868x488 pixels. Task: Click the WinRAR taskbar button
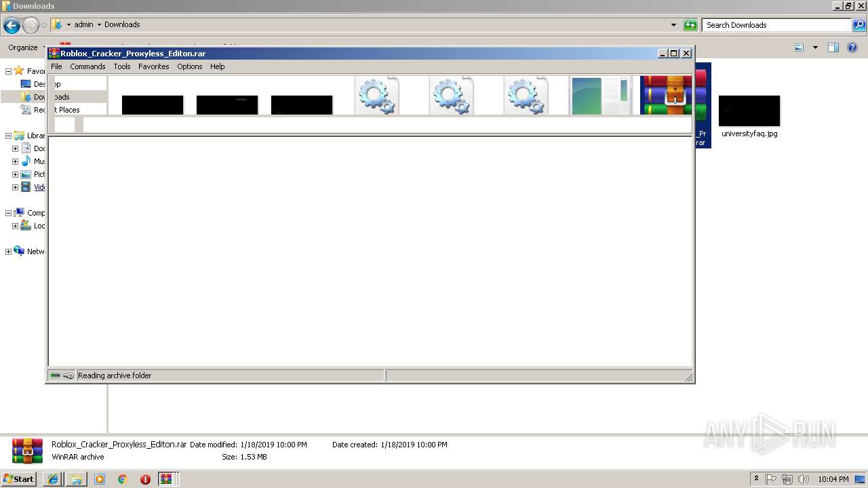(x=167, y=479)
